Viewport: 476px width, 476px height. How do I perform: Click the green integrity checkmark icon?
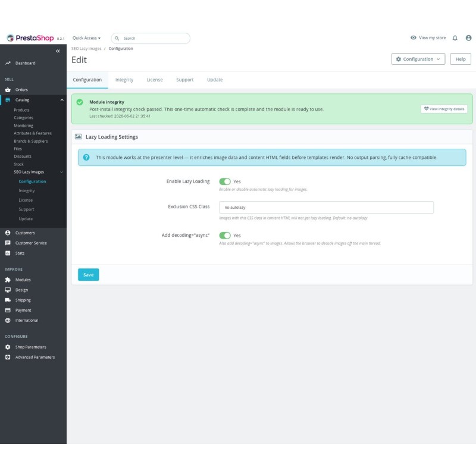[x=80, y=102]
